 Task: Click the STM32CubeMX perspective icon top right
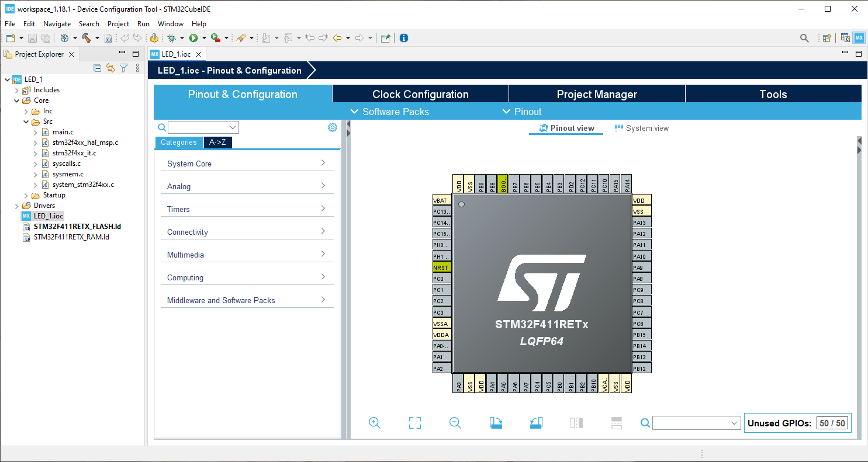pos(858,37)
